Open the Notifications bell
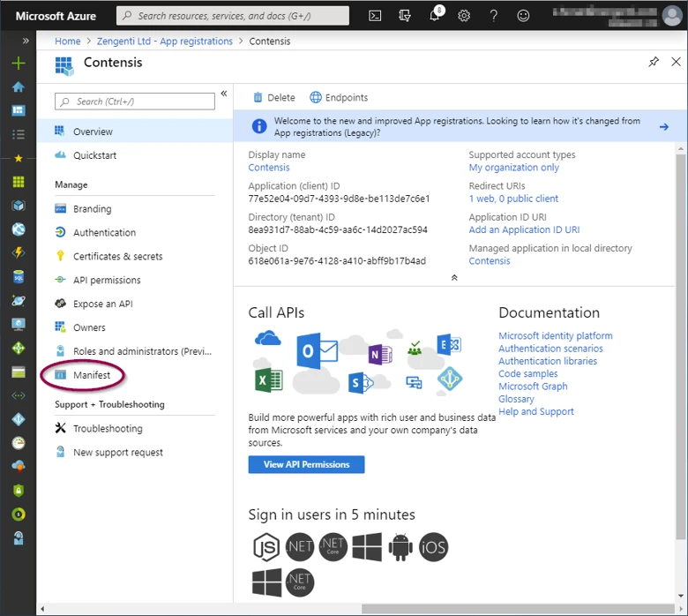Screen dimensions: 688x616 [x=435, y=15]
